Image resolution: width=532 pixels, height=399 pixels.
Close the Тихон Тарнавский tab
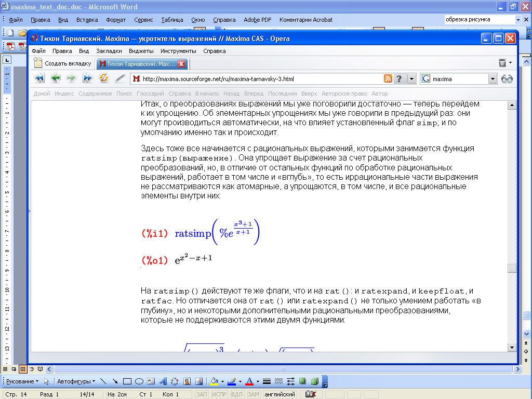tap(181, 63)
